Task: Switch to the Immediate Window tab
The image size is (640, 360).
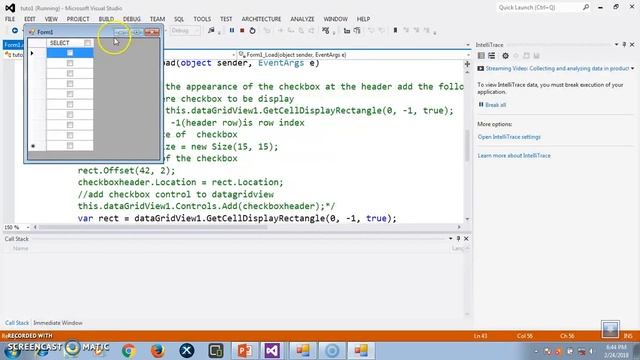Action: (58, 323)
